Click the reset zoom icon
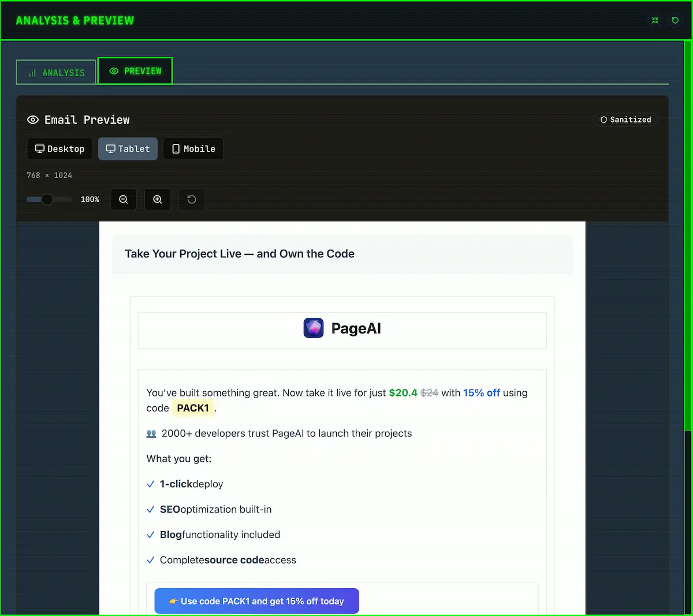 [x=192, y=199]
